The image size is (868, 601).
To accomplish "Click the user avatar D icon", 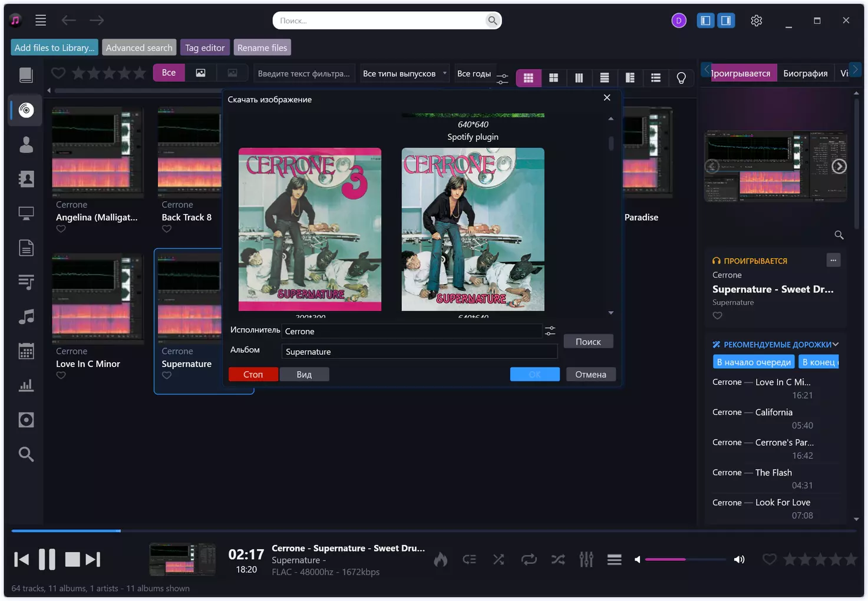I will coord(679,21).
